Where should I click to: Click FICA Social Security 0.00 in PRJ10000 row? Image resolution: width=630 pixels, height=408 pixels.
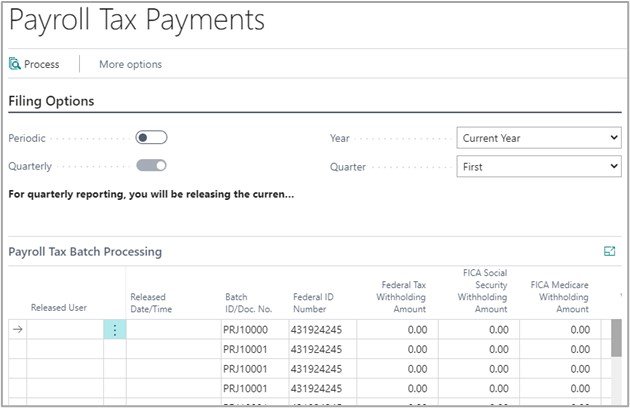(479, 330)
